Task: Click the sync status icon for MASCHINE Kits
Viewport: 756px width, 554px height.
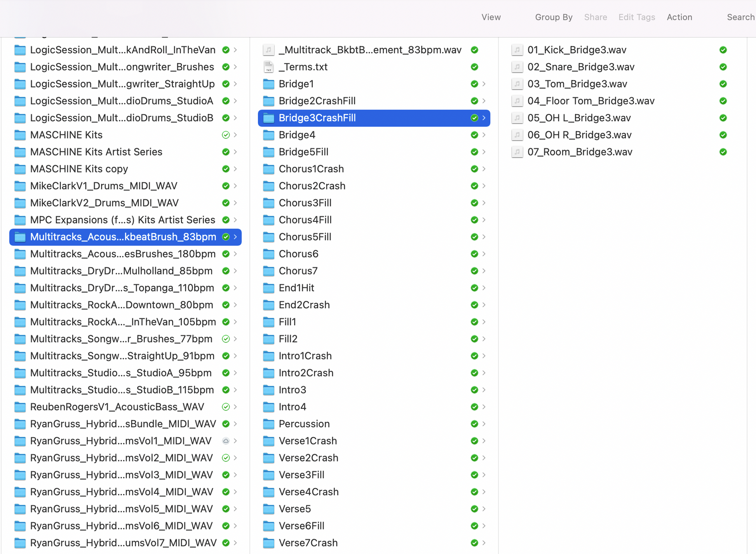Action: click(226, 135)
